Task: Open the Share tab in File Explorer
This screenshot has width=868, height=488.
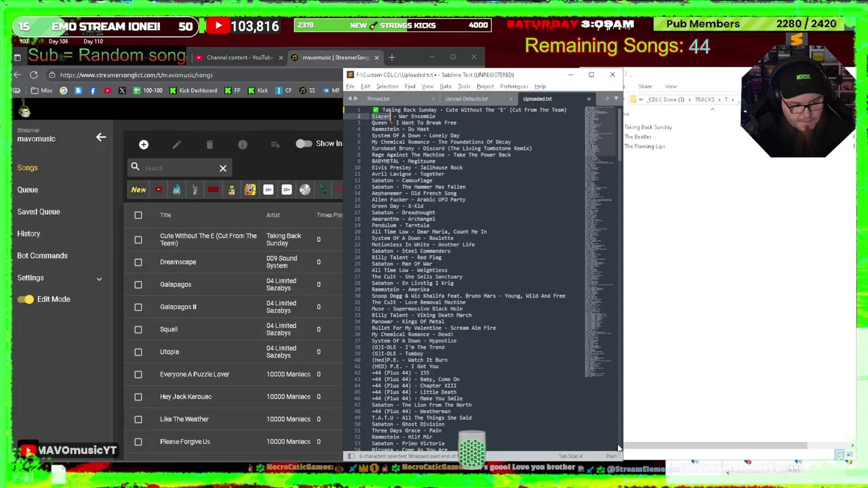Action: tap(645, 87)
